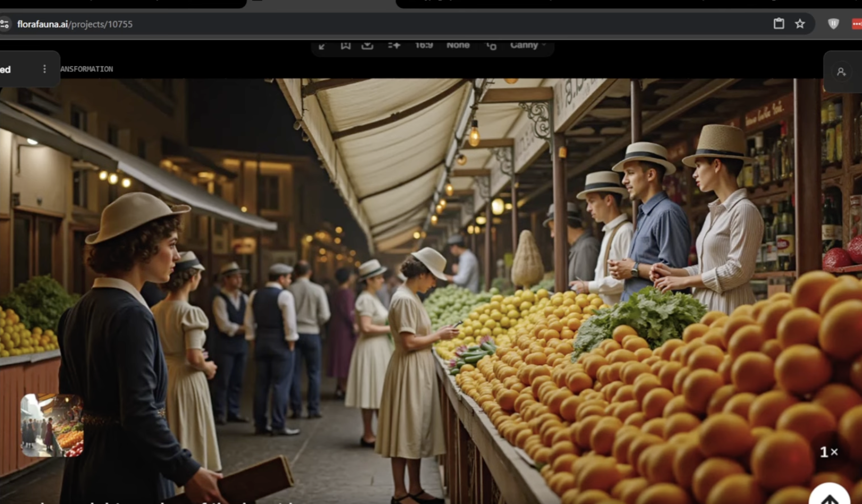Open the 16:9 aspect ratio selector
Viewport: 862px width, 504px height.
pyautogui.click(x=424, y=45)
